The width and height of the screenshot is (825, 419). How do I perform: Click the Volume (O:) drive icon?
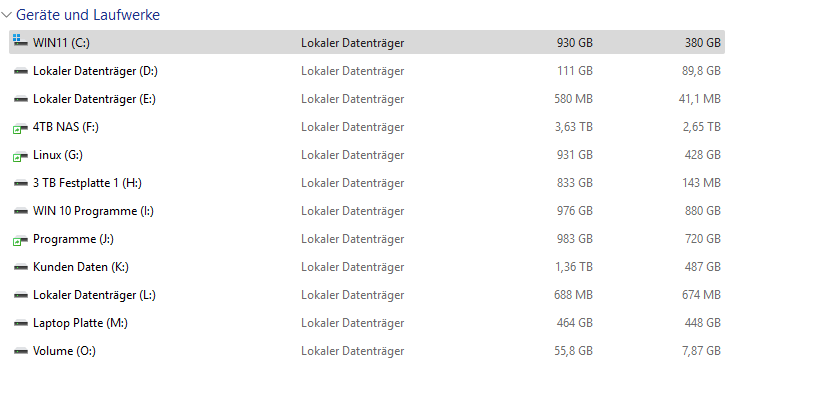[20, 351]
